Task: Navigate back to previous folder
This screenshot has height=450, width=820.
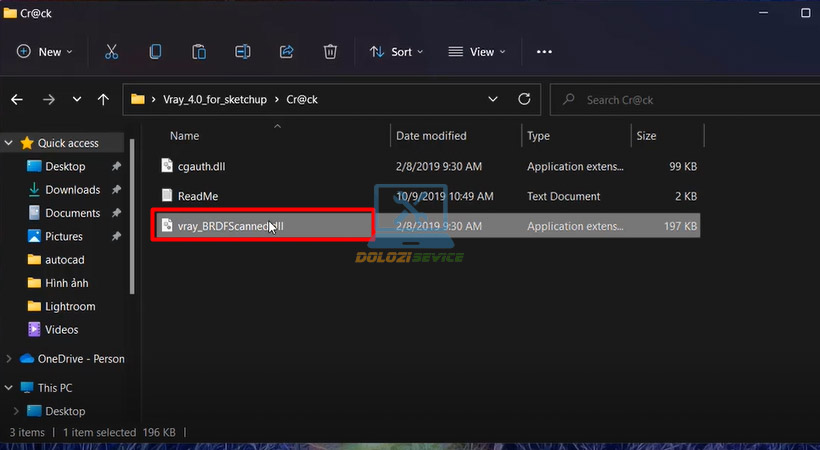Action: 17,100
